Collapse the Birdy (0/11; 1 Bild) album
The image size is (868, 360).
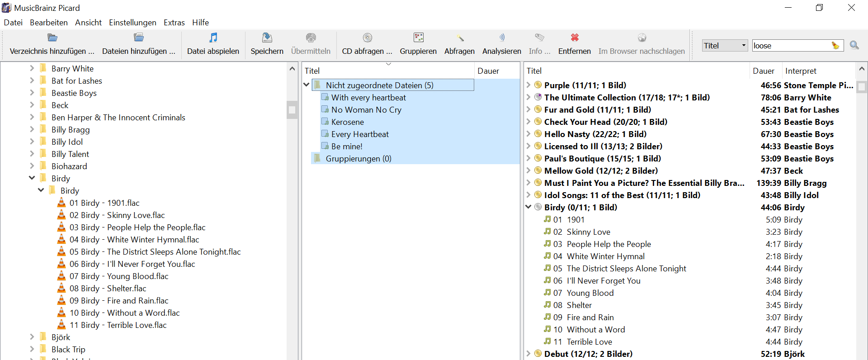528,207
